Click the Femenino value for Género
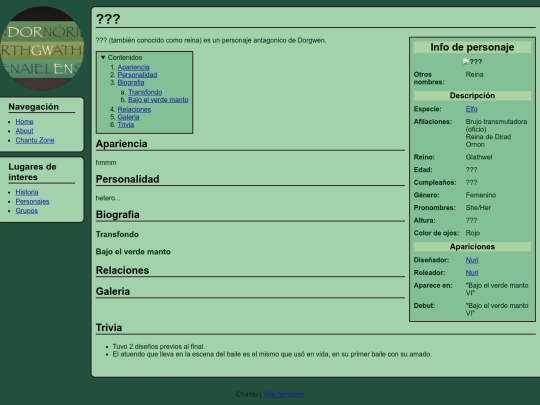 (x=481, y=195)
